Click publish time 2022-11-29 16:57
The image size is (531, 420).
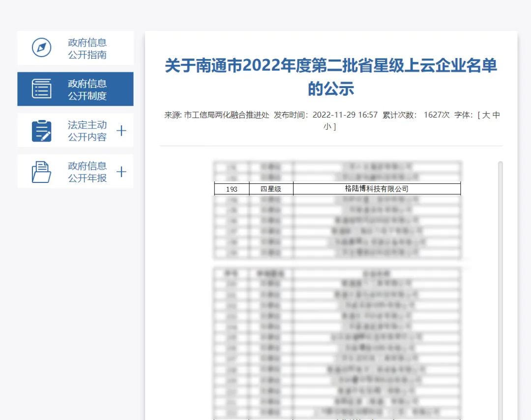tap(345, 115)
